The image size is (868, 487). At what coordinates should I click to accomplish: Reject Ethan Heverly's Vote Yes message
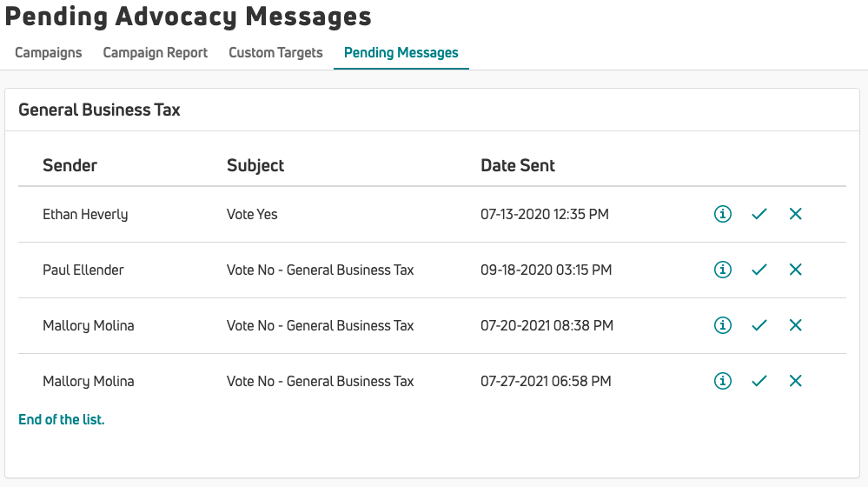click(x=795, y=214)
